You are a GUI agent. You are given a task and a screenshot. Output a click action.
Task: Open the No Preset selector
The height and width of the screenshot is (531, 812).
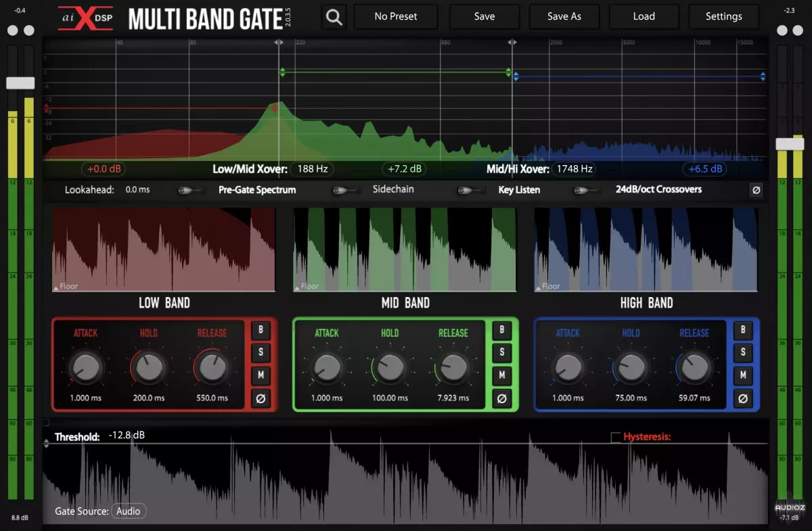pyautogui.click(x=396, y=16)
